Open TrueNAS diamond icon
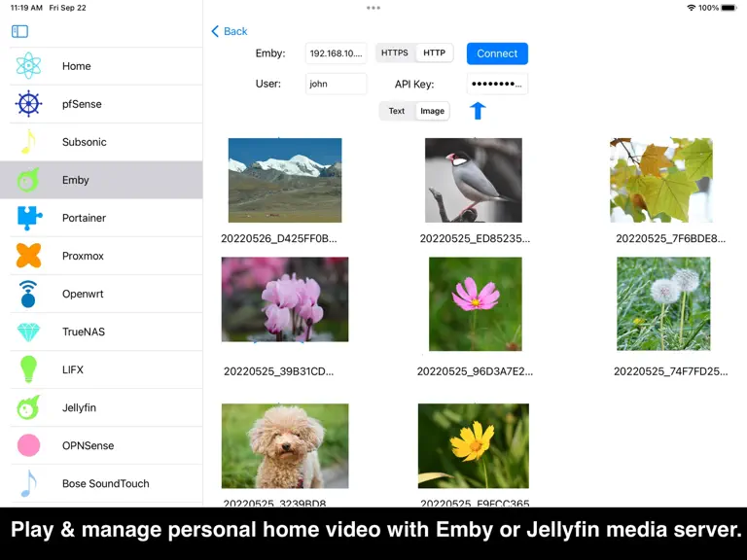The width and height of the screenshot is (747, 560). (28, 332)
